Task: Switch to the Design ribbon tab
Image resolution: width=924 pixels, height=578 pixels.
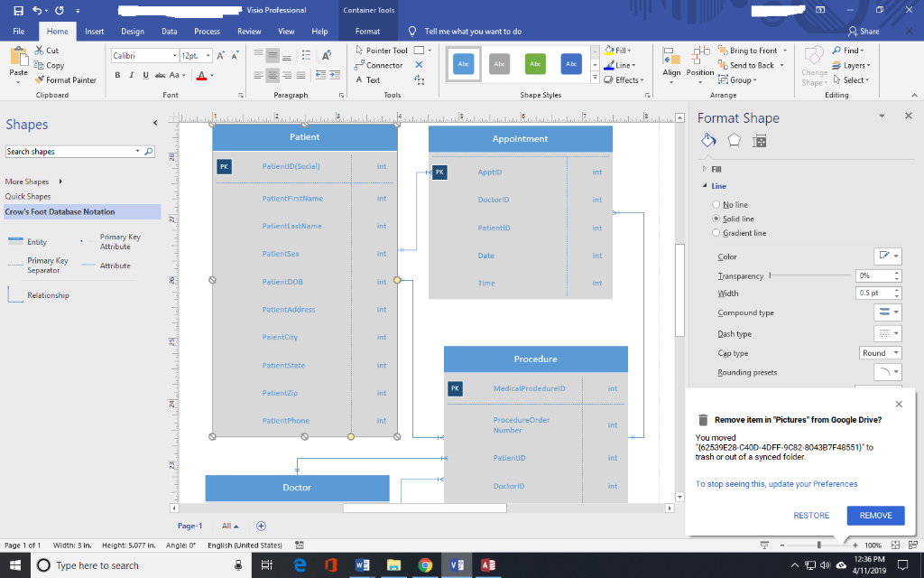Action: 132,31
